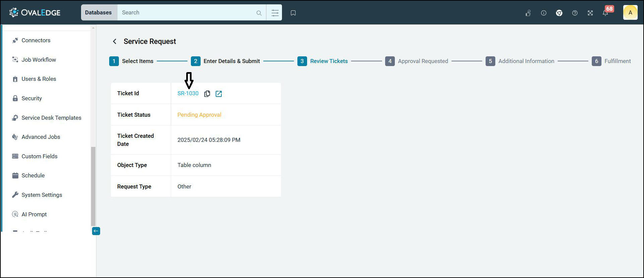Image resolution: width=644 pixels, height=278 pixels.
Task: Open the SR-1030 ticket link
Action: click(188, 94)
